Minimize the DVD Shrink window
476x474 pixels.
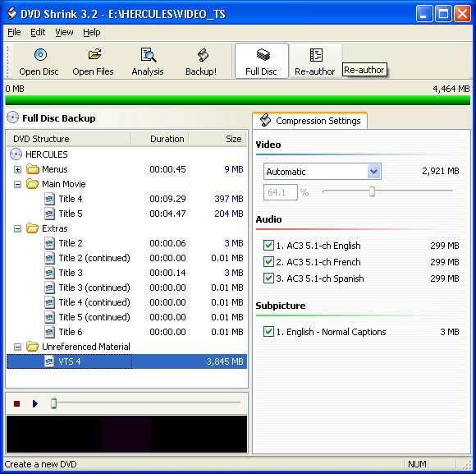click(424, 14)
